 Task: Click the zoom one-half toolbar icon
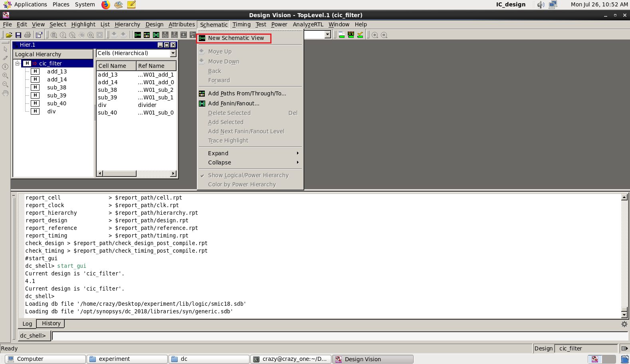pyautogui.click(x=72, y=35)
